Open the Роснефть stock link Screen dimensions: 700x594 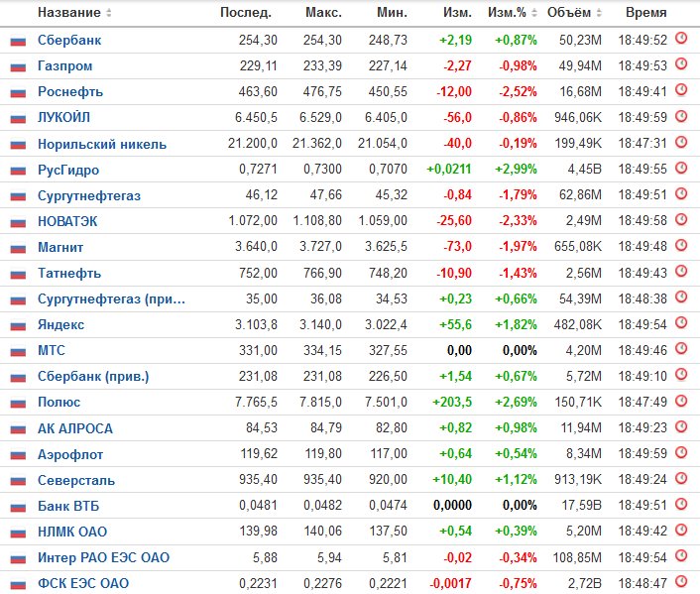(x=70, y=92)
